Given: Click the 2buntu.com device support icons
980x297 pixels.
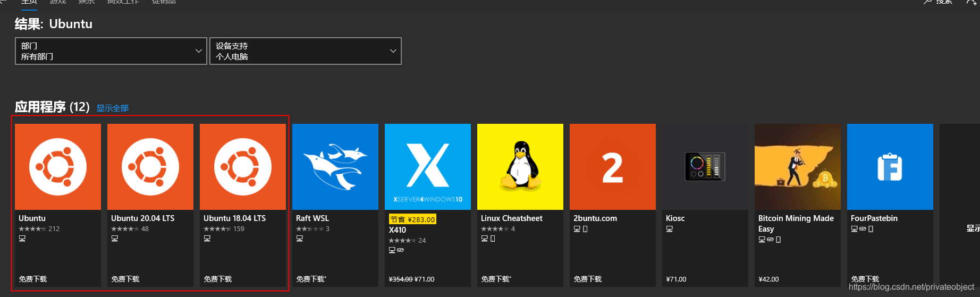Looking at the screenshot, I should 580,229.
